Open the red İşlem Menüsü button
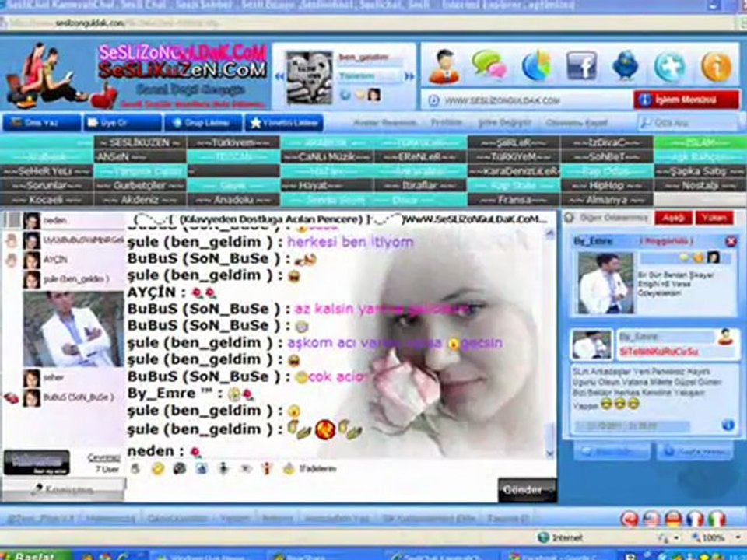Screen dimensions: 747x560 pos(686,100)
